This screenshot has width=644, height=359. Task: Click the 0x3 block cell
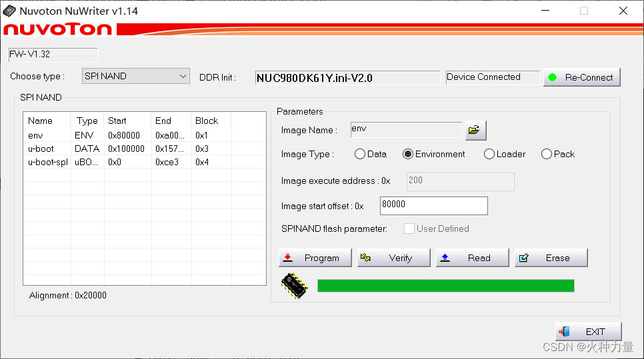[201, 149]
